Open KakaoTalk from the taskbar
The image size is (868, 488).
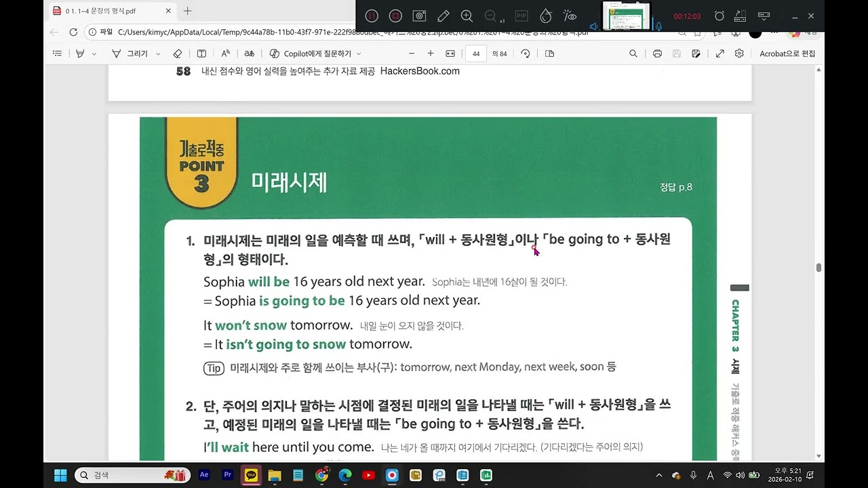(251, 475)
